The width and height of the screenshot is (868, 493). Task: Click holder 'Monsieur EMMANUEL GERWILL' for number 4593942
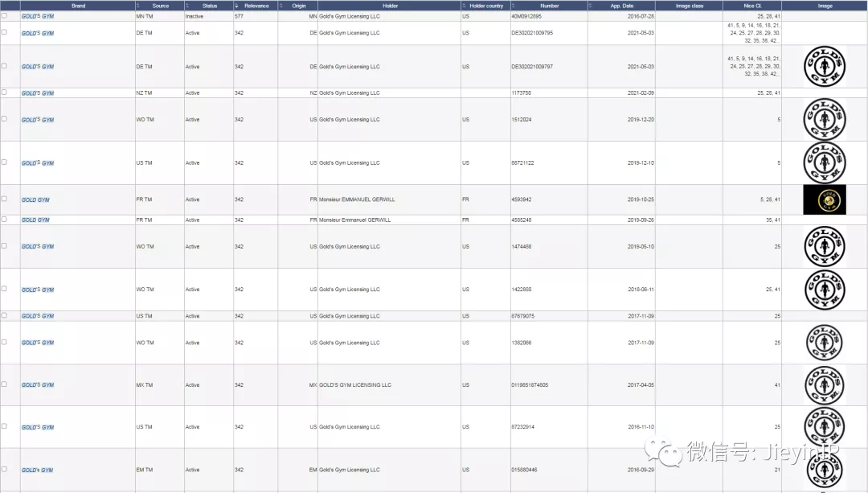[x=357, y=199]
